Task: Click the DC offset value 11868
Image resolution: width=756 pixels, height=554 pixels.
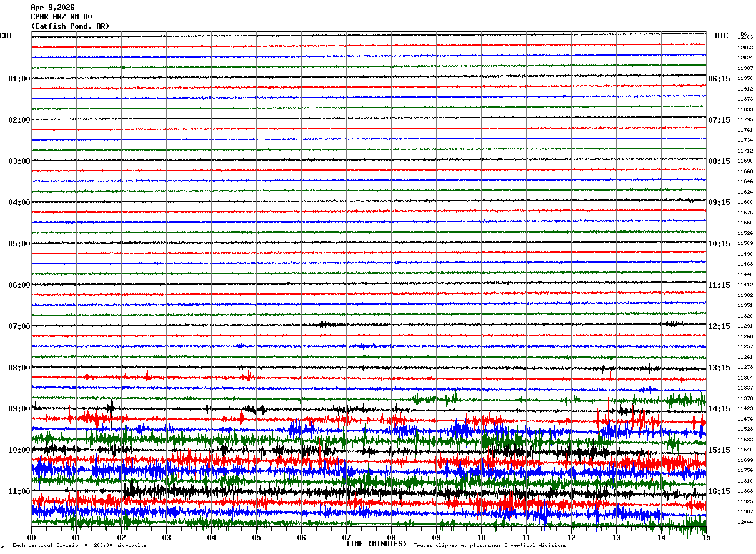Action: 745,491
